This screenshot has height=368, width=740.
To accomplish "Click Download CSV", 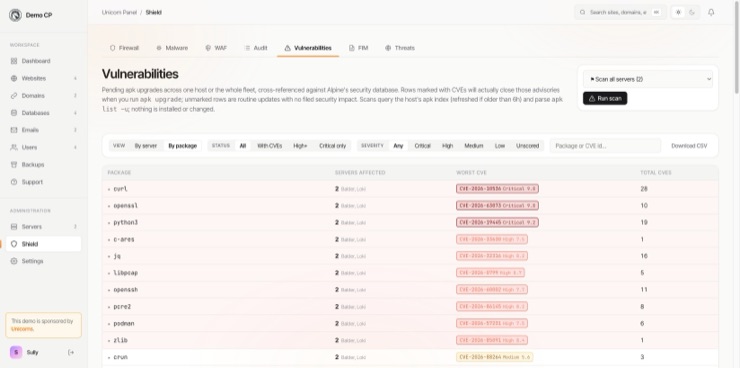I will click(x=689, y=146).
